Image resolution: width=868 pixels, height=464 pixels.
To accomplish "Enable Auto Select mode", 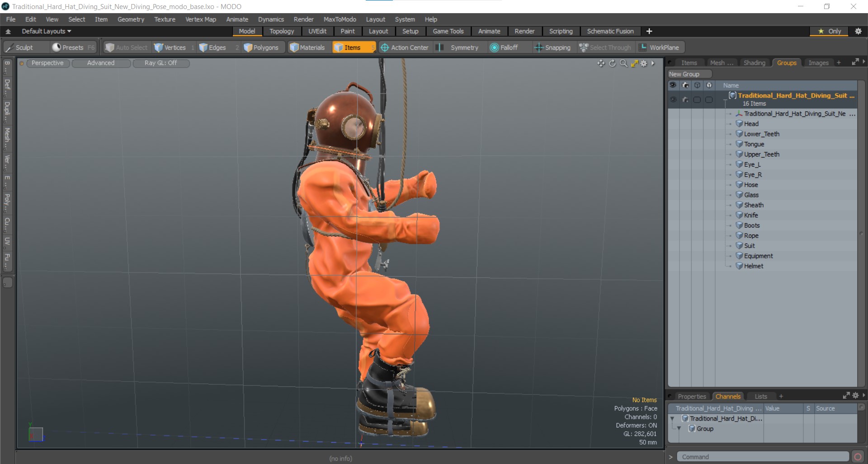I will (127, 47).
